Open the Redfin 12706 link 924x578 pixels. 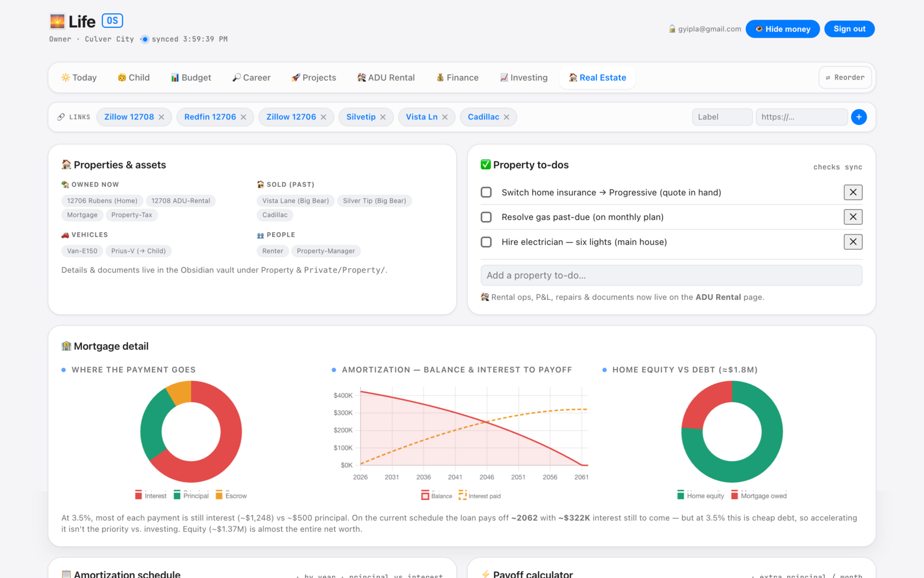coord(210,117)
